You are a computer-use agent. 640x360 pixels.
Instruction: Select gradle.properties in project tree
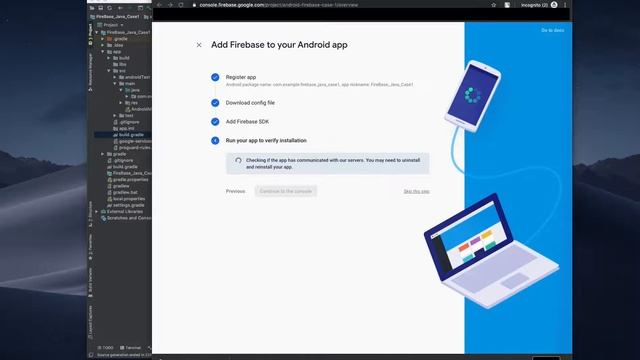(x=128, y=180)
